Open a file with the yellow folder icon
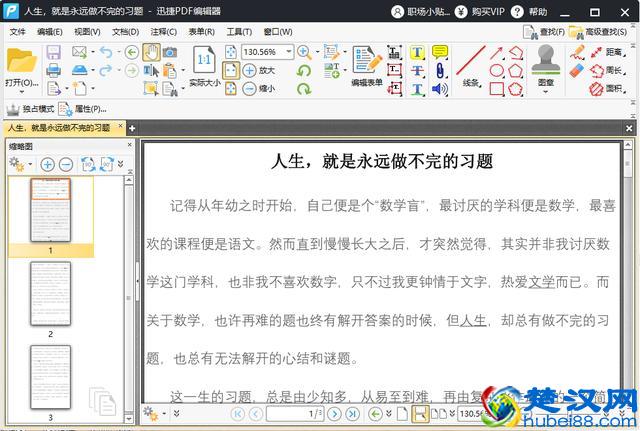The image size is (640, 431). click(x=22, y=60)
